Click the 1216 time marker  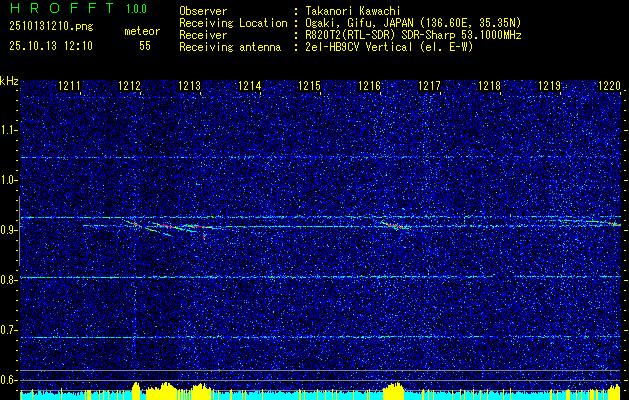click(x=369, y=85)
